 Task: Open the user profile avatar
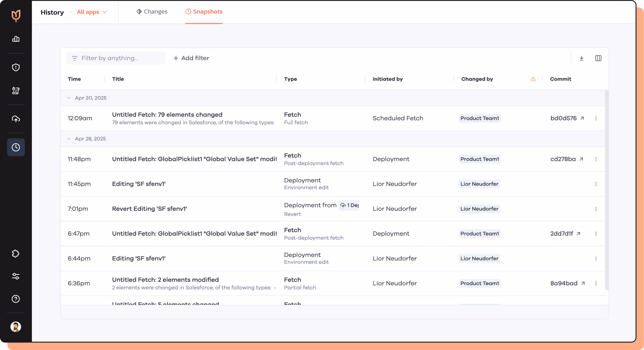tap(16, 326)
